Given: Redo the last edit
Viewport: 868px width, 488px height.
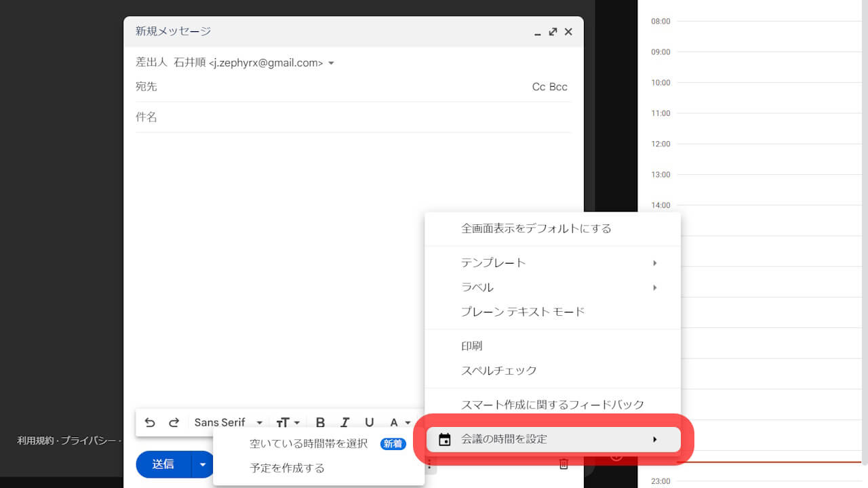Looking at the screenshot, I should tap(174, 422).
